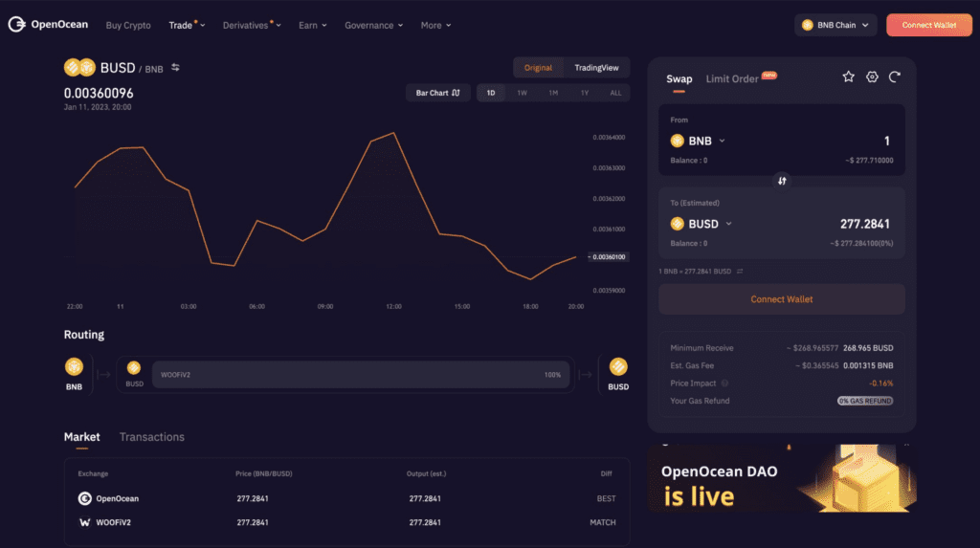Screen dimensions: 980x548
Task: Click the 0.00360100 chart price marker
Action: point(608,257)
